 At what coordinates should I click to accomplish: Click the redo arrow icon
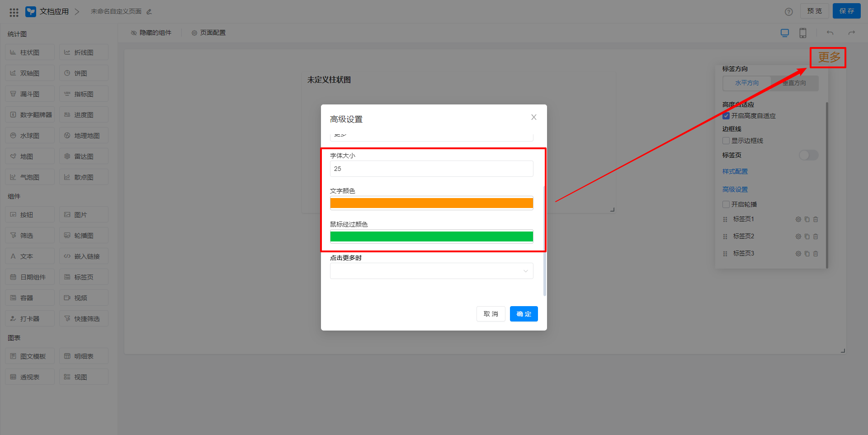(x=852, y=33)
